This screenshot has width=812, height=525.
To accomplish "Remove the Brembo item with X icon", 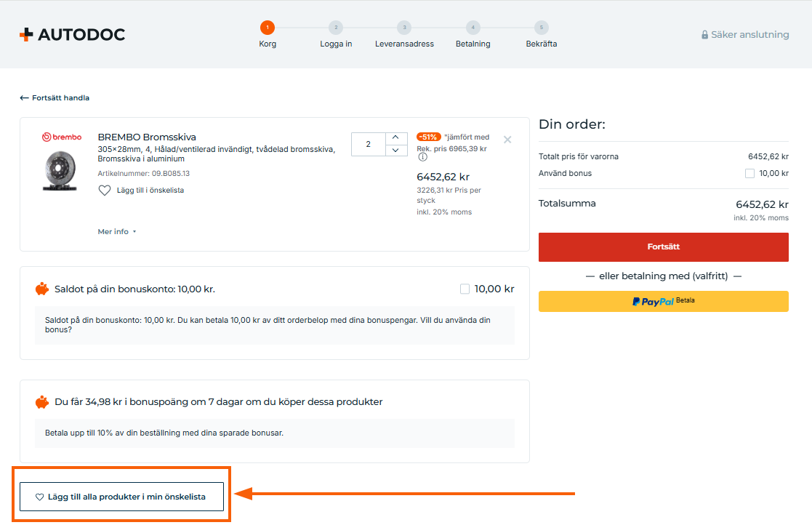I will [x=507, y=140].
